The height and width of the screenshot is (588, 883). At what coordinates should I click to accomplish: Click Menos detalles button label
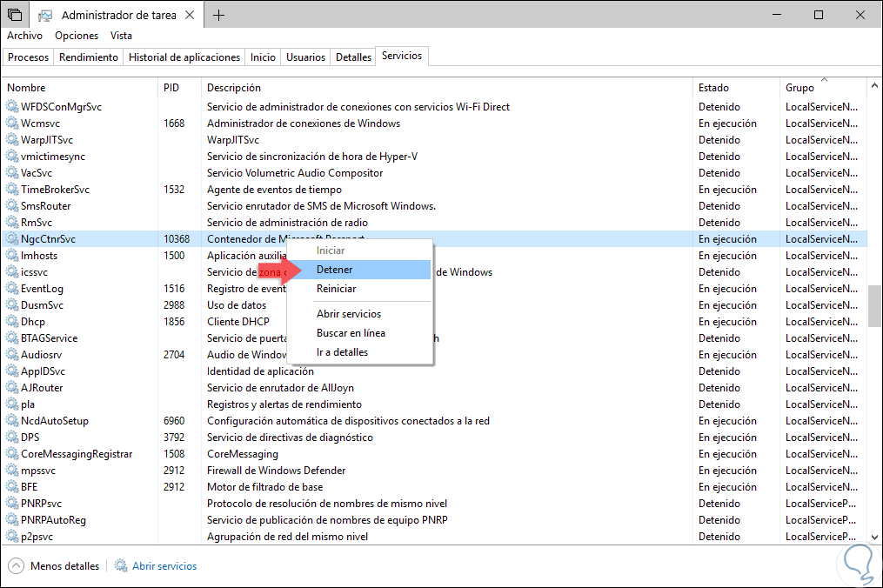[64, 566]
